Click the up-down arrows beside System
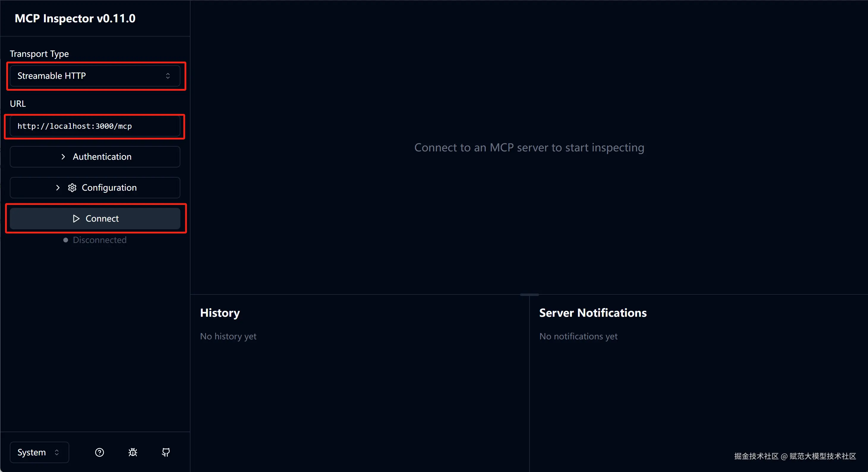Viewport: 868px width, 472px height. (56, 452)
